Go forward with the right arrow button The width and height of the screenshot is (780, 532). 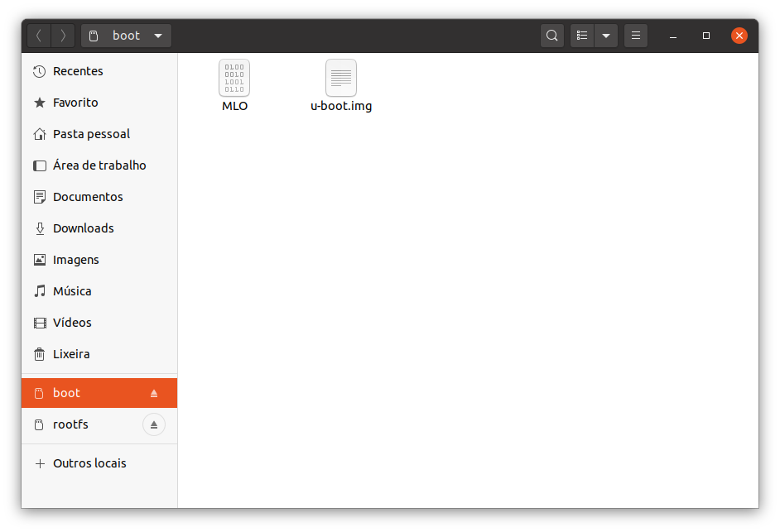[x=63, y=36]
